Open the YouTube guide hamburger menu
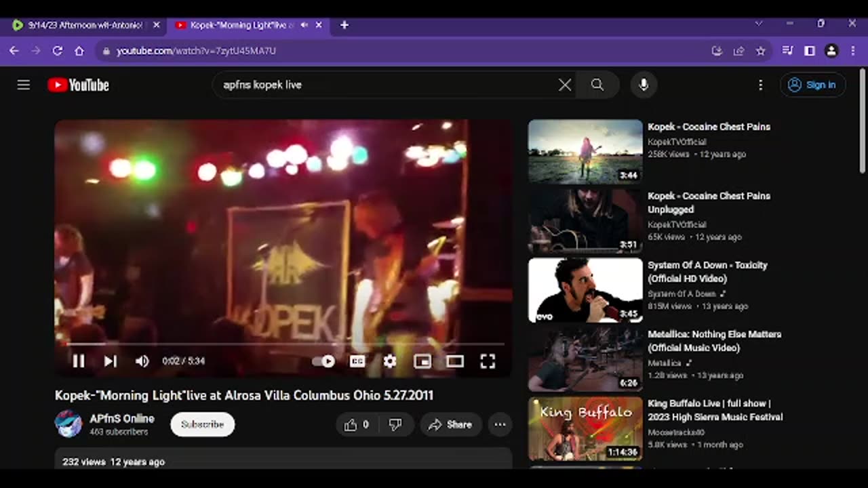868x488 pixels. [24, 85]
